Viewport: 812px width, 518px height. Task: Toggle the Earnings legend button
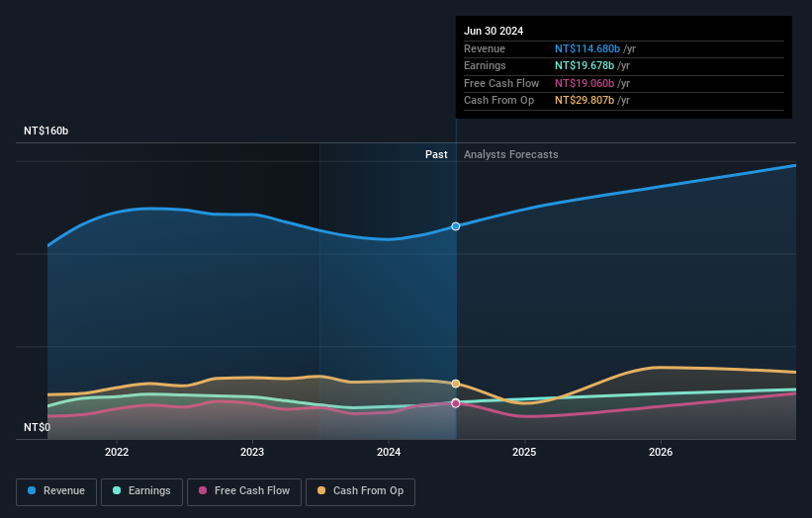[141, 491]
